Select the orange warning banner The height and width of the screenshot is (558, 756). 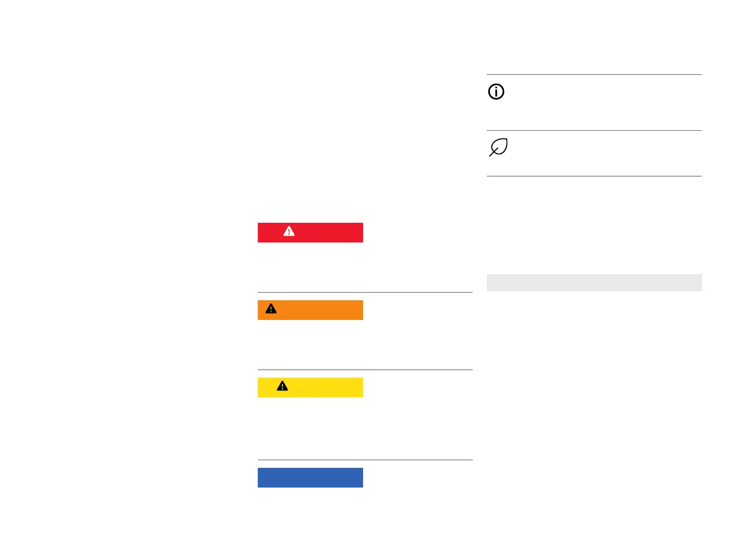click(x=310, y=310)
